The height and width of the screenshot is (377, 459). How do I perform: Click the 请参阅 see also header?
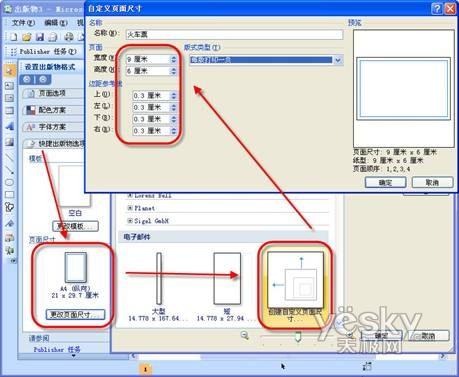39,338
